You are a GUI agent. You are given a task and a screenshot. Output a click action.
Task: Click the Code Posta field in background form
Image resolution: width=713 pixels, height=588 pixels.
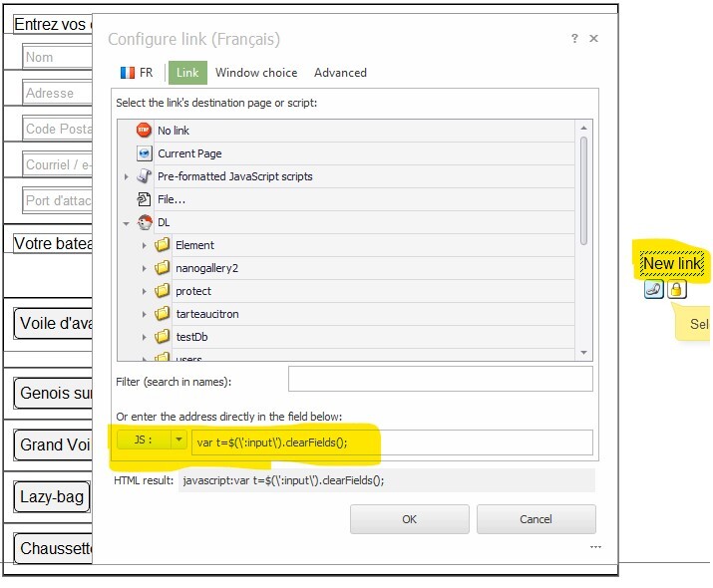click(57, 129)
